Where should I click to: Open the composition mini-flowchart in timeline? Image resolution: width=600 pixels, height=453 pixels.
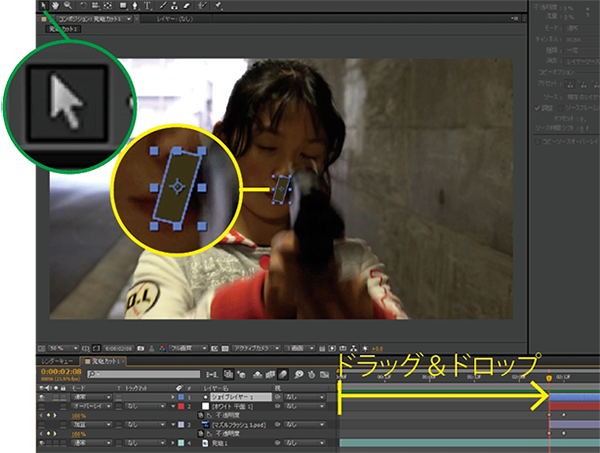212,375
